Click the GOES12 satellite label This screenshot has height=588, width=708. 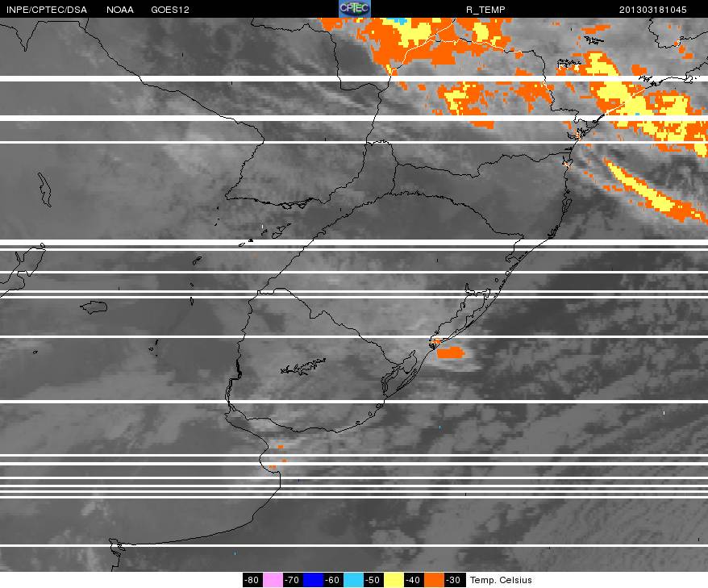(170, 10)
